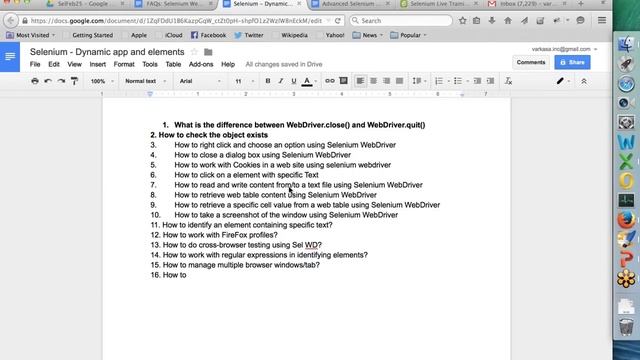Apply a numbered list
The width and height of the screenshot is (640, 360).
pos(439,81)
